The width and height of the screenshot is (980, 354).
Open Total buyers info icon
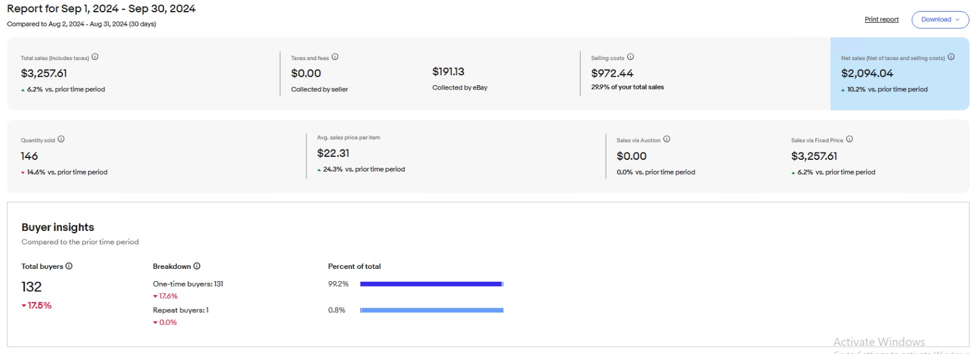[x=69, y=266]
